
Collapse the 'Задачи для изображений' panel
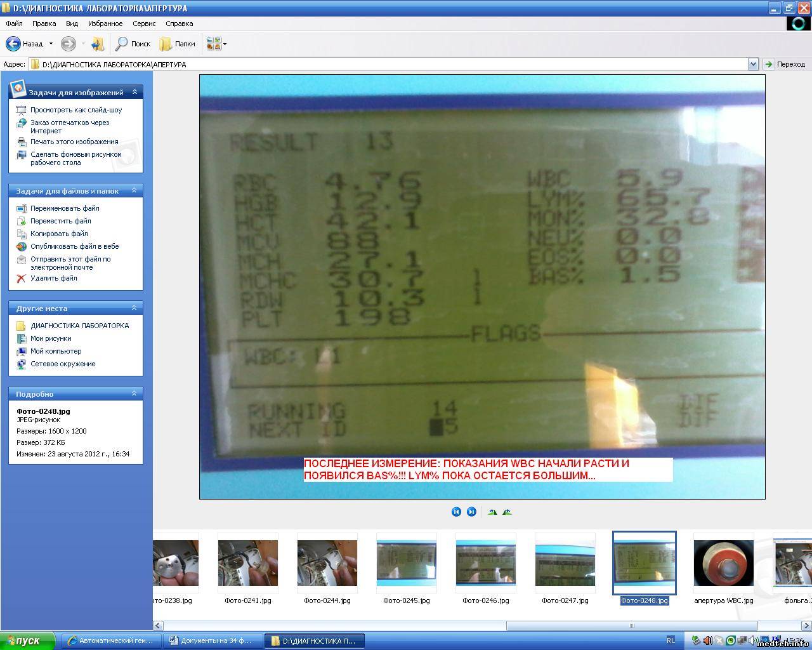[134, 92]
